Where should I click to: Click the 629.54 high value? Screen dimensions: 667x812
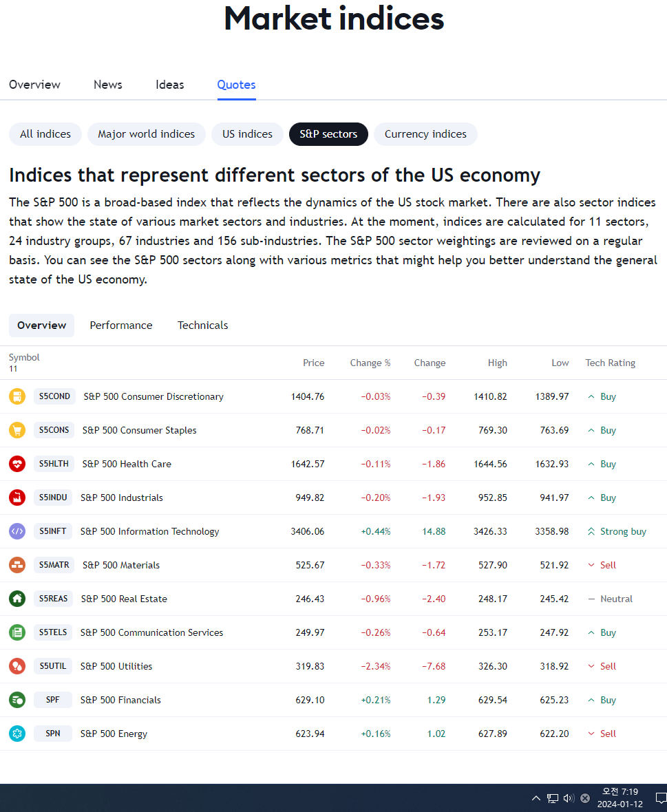click(x=492, y=700)
